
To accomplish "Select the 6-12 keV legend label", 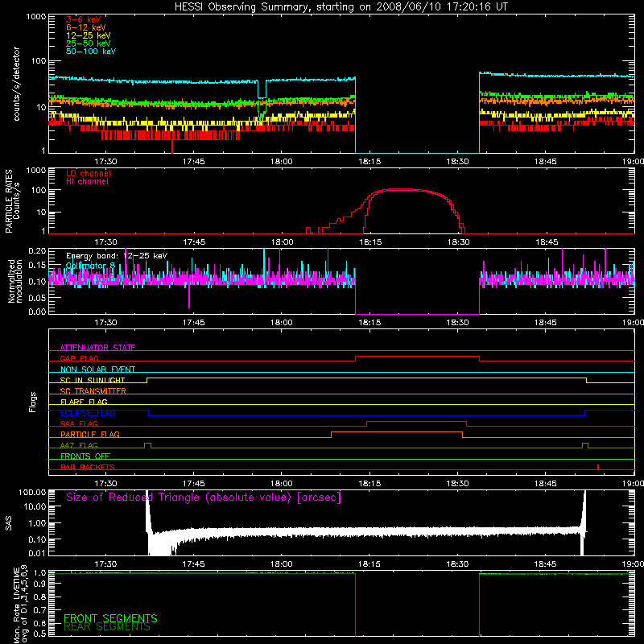I will (x=86, y=27).
